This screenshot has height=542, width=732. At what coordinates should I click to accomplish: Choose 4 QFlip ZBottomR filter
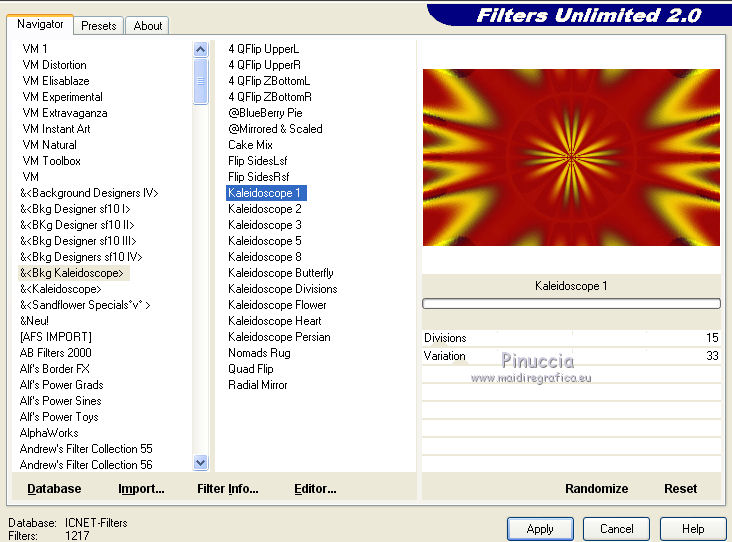tap(270, 97)
